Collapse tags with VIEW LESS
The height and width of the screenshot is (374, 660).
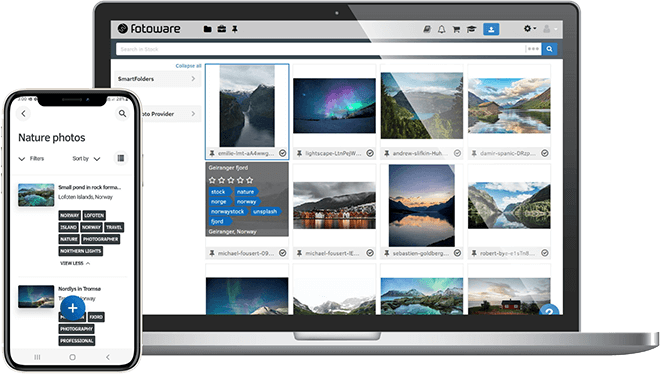click(75, 263)
